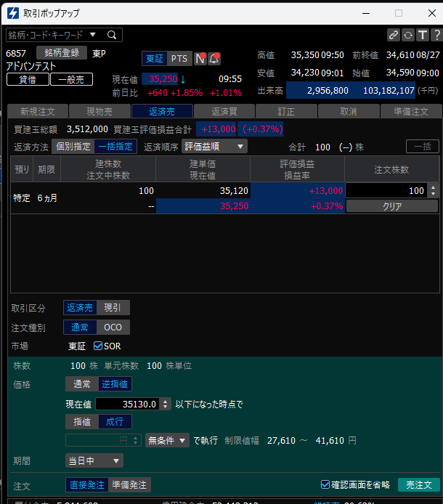
Task: Click the alert bell icon
Action: (214, 59)
